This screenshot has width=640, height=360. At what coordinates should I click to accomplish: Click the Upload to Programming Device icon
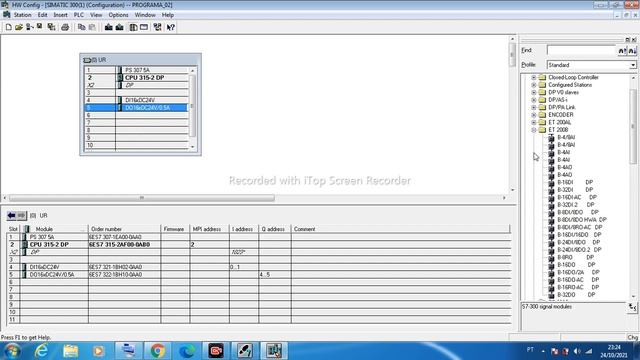[x=120, y=27]
